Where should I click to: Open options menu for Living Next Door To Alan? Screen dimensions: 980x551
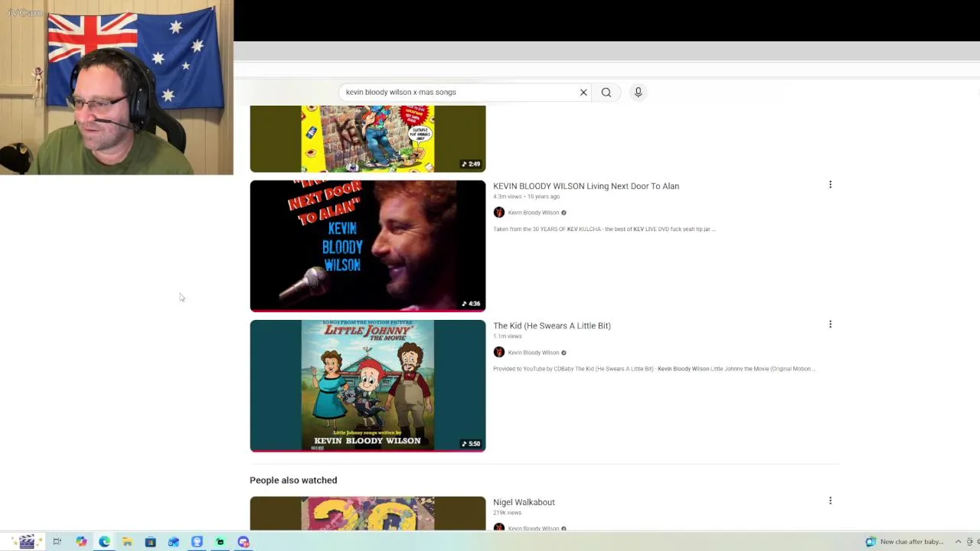[830, 184]
